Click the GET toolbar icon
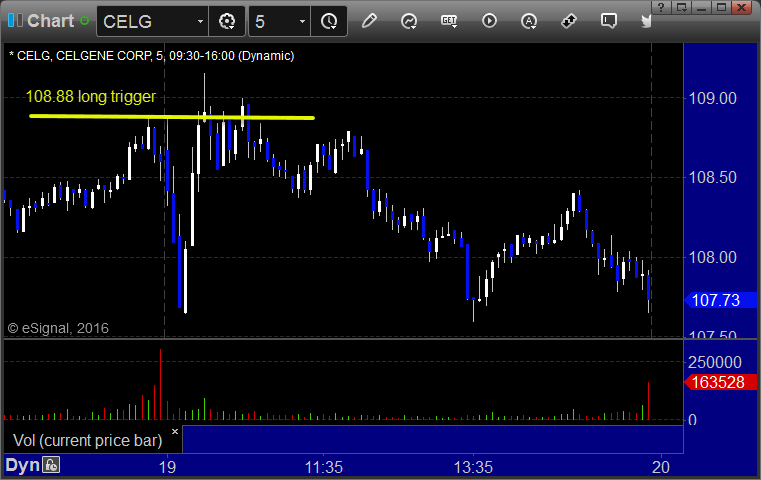Screen dimensions: 761x480 449,21
